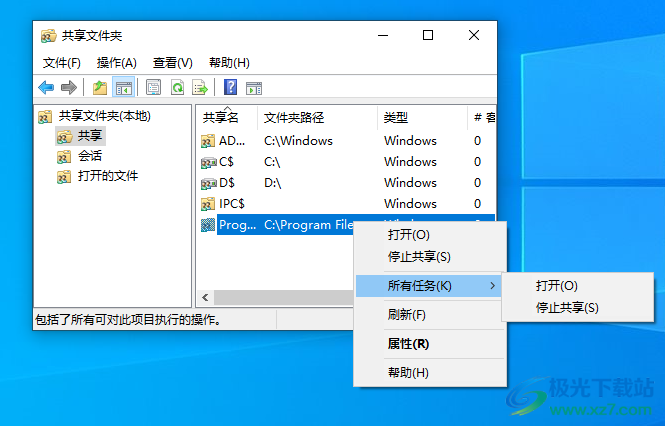Click the horizontal scrollbar thumb in list
Viewport: 665px width, 426px height.
click(x=283, y=297)
